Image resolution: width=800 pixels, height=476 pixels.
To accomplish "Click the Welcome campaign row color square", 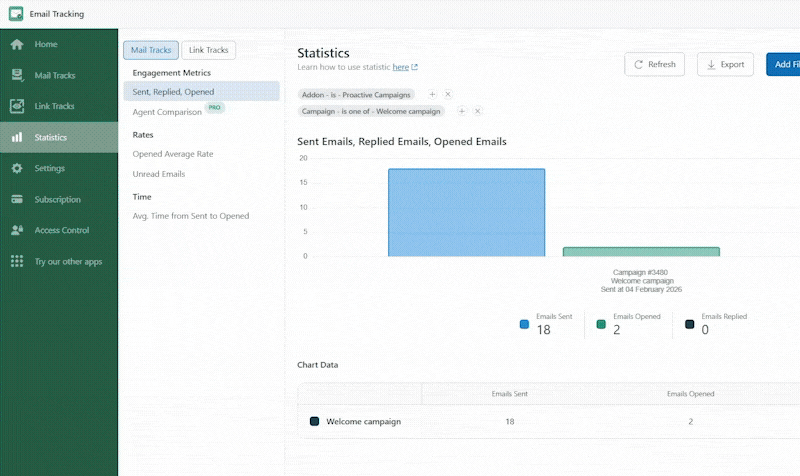I will tap(314, 421).
